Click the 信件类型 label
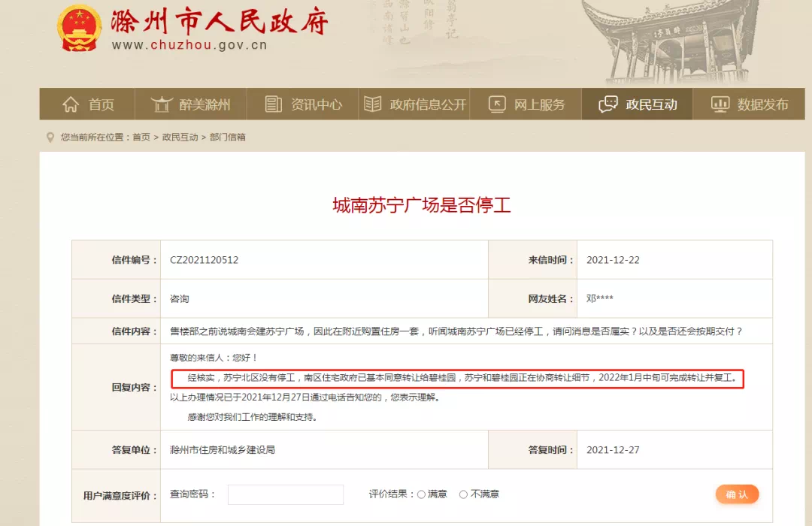 pos(134,299)
